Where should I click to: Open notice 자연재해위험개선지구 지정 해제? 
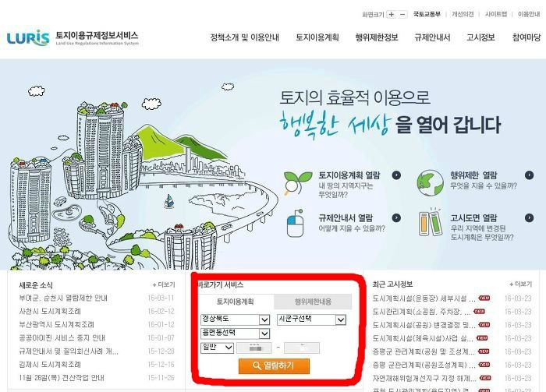[424, 378]
